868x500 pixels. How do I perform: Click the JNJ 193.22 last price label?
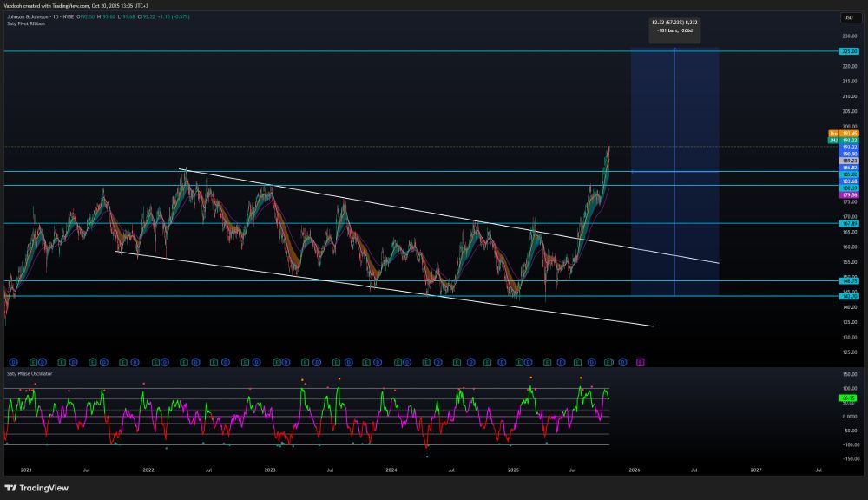click(844, 140)
